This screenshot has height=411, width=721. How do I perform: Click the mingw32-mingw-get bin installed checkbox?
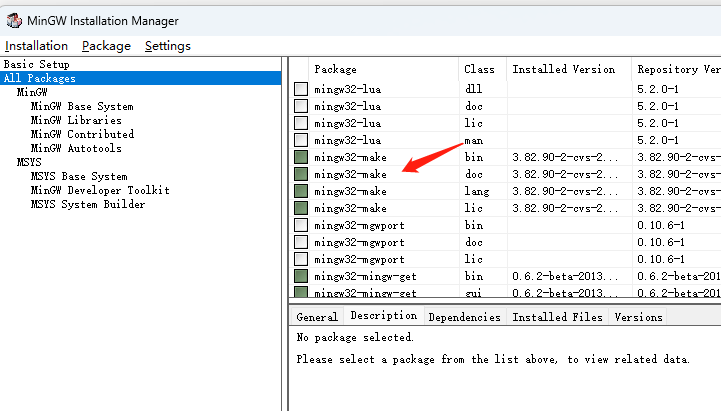[x=301, y=276]
